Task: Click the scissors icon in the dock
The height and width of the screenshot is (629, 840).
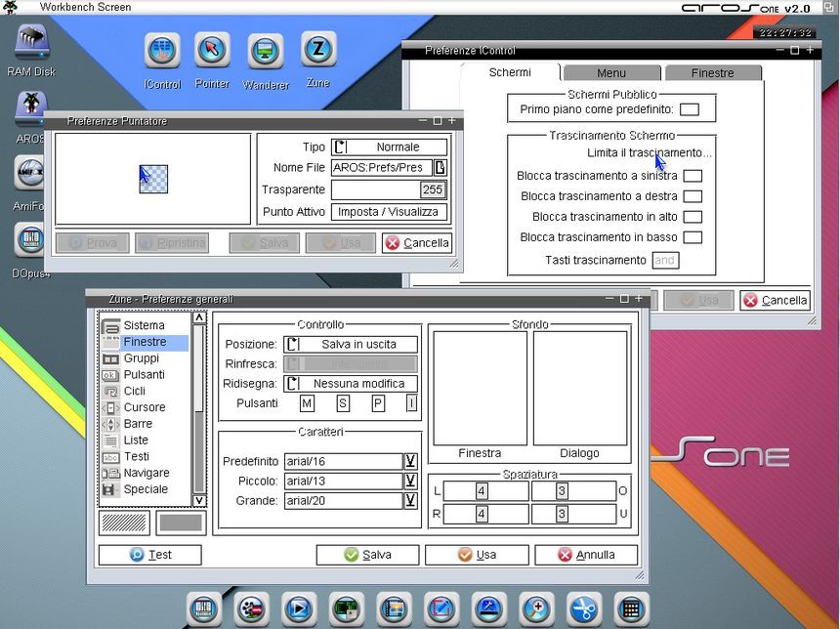Action: pyautogui.click(x=583, y=608)
